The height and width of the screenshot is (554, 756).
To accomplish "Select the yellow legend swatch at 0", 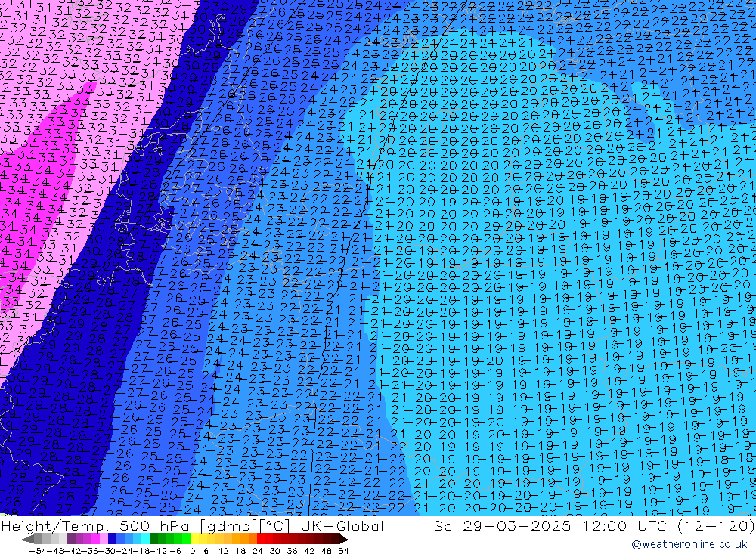I will coord(194,539).
